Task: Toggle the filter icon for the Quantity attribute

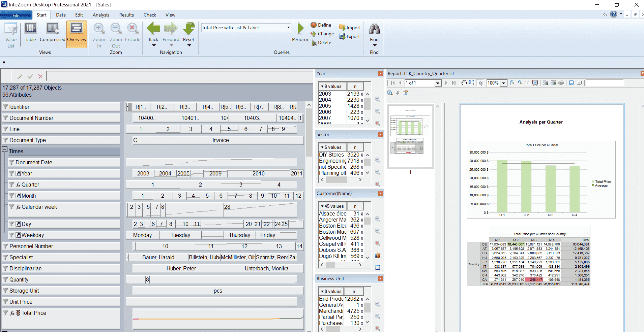Action: (x=5, y=279)
